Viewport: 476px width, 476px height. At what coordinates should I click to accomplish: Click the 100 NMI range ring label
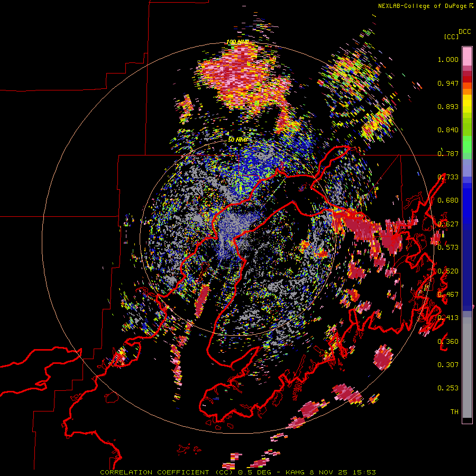coord(237,42)
